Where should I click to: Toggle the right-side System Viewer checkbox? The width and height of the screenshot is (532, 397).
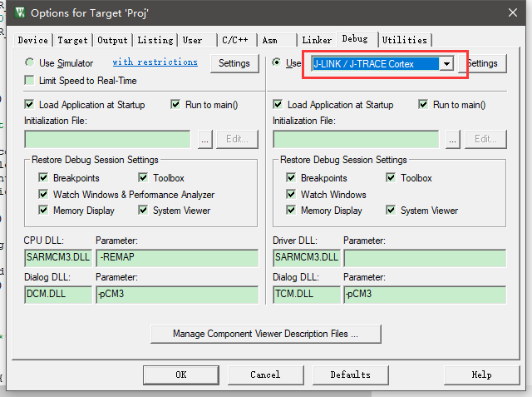coord(392,211)
